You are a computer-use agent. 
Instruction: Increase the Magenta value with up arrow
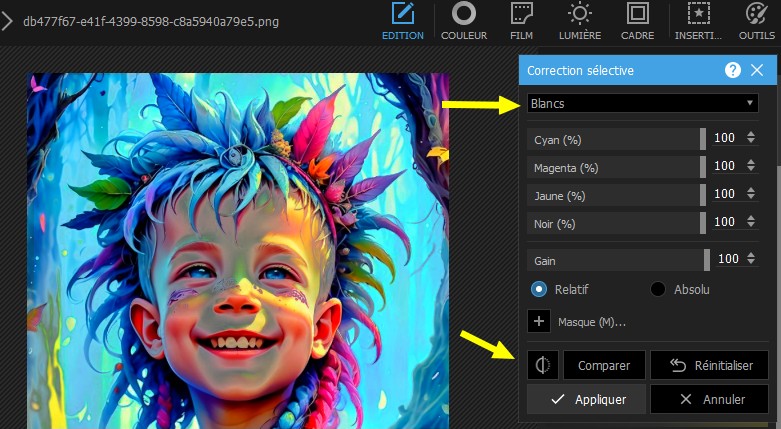tap(751, 161)
